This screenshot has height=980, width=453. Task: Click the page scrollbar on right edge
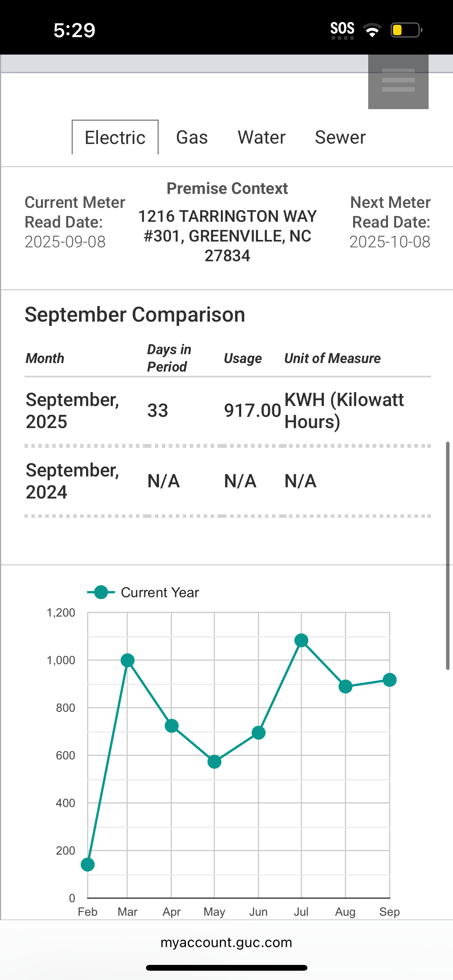coord(448,555)
